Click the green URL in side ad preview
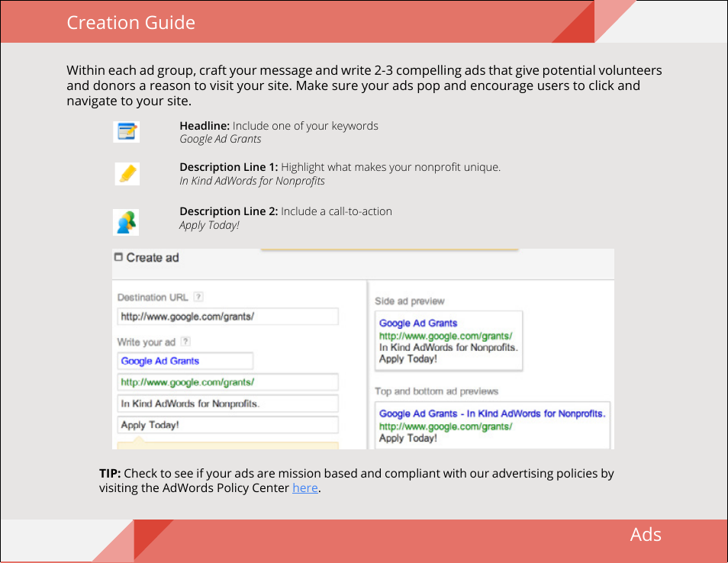 (446, 336)
